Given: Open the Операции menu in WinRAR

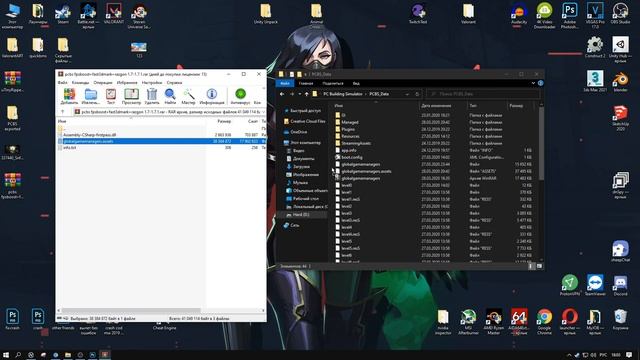Looking at the screenshot, I should point(102,82).
